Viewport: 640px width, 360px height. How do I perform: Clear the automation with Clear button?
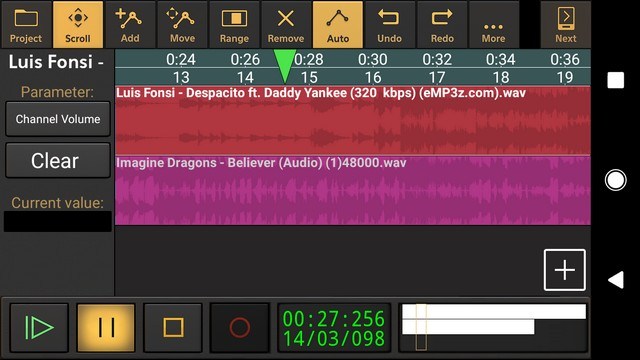(58, 160)
